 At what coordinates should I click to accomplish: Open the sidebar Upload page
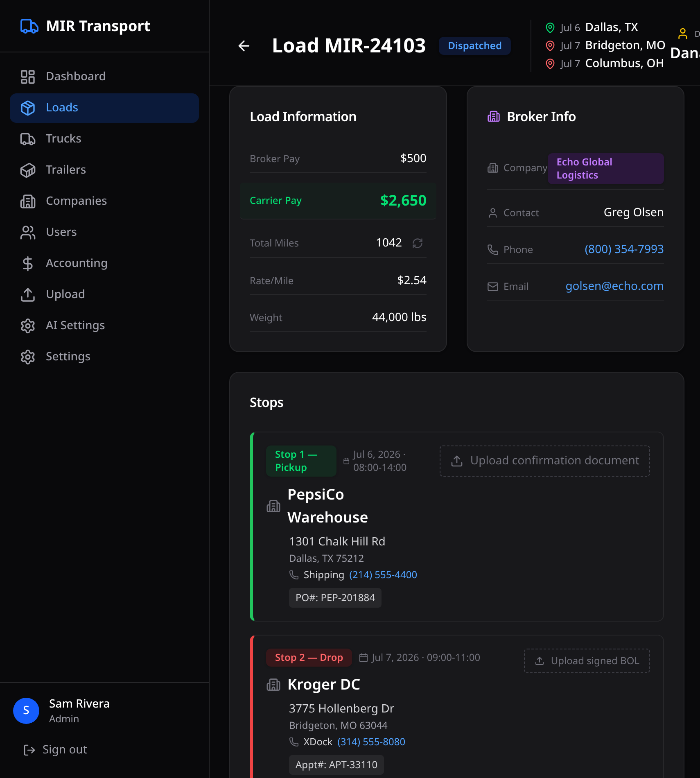pyautogui.click(x=104, y=294)
